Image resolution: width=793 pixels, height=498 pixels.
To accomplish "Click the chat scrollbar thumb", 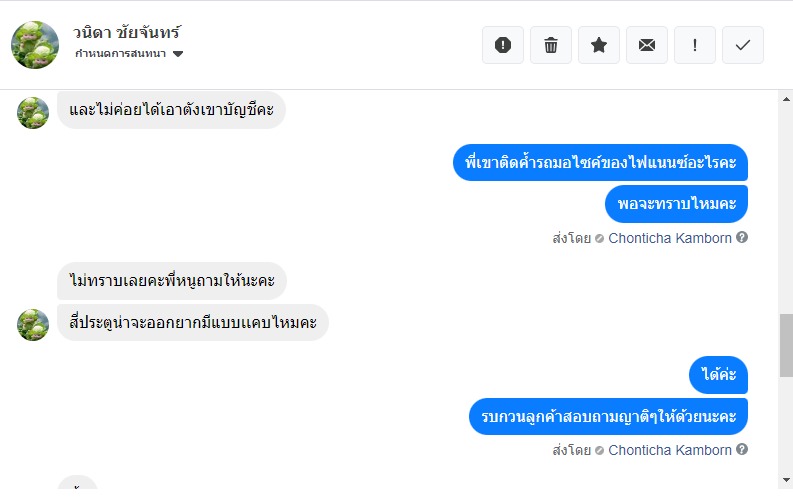I will pyautogui.click(x=785, y=345).
